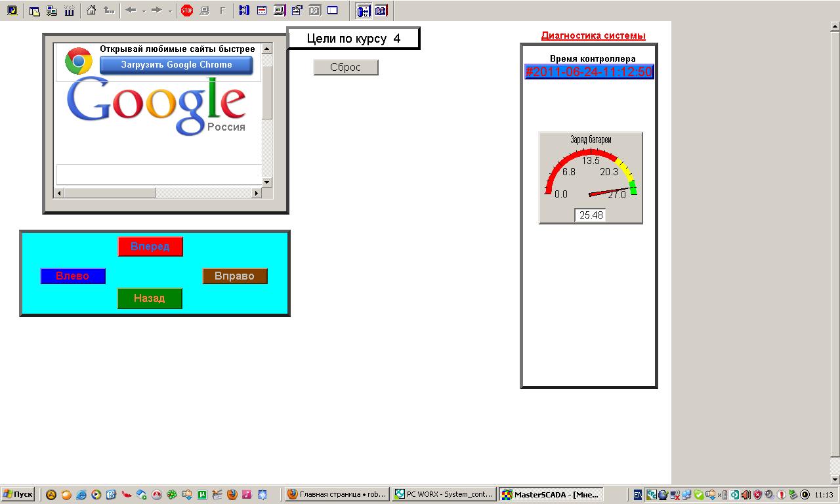
Task: Click the three blue columns toolbar icon
Action: tap(69, 10)
